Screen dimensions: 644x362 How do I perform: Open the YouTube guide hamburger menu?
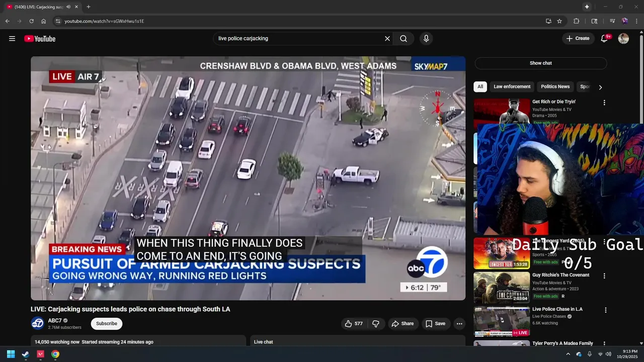pos(12,39)
